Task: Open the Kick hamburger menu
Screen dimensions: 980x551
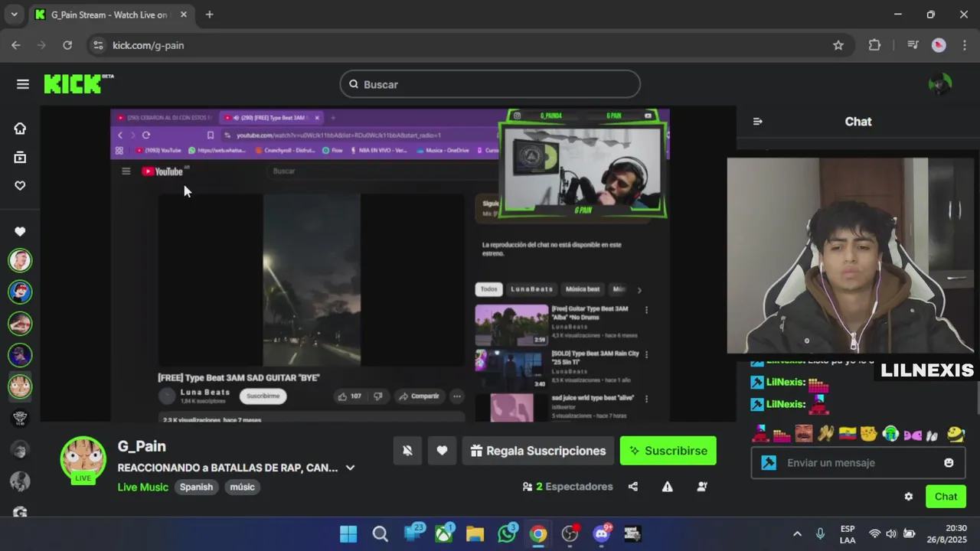Action: (x=22, y=84)
